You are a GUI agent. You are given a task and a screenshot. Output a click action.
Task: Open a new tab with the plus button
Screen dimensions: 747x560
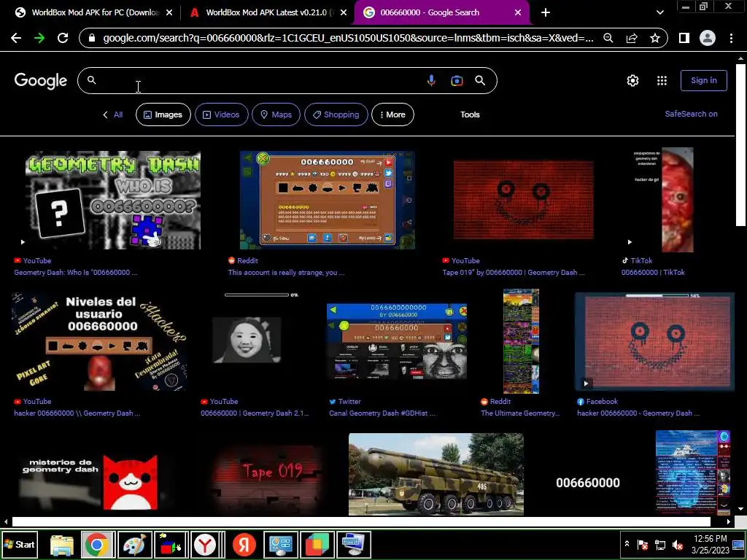(x=546, y=12)
